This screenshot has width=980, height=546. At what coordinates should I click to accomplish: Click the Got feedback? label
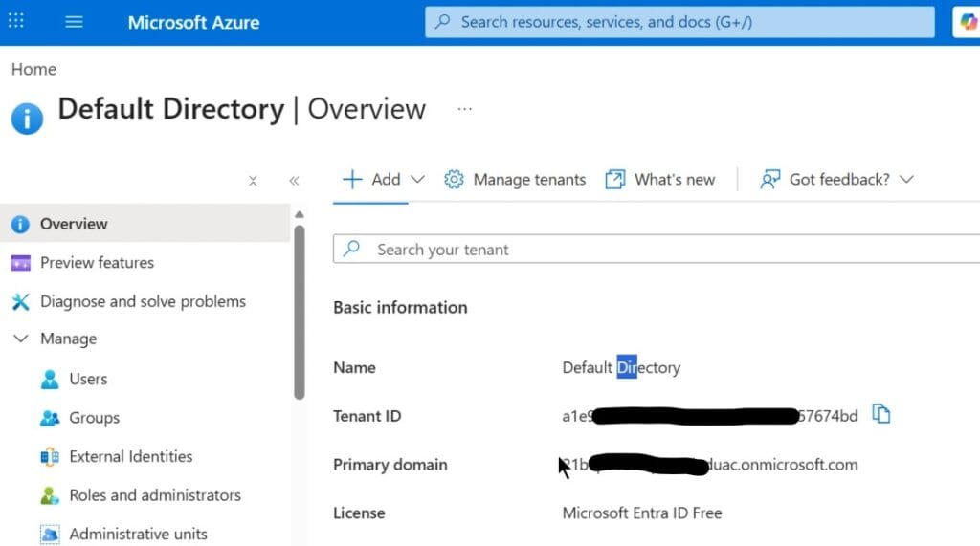[839, 180]
